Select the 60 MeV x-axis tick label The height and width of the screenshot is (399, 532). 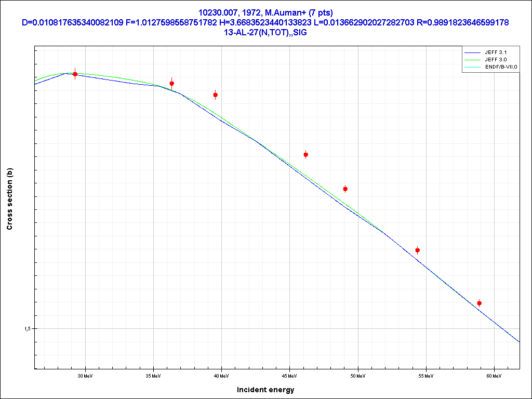coord(494,375)
